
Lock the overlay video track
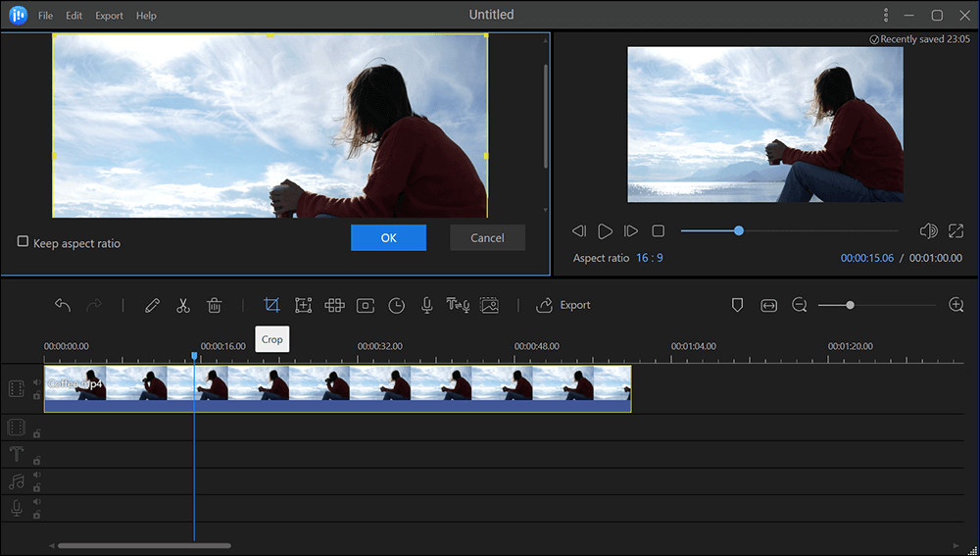tap(37, 433)
